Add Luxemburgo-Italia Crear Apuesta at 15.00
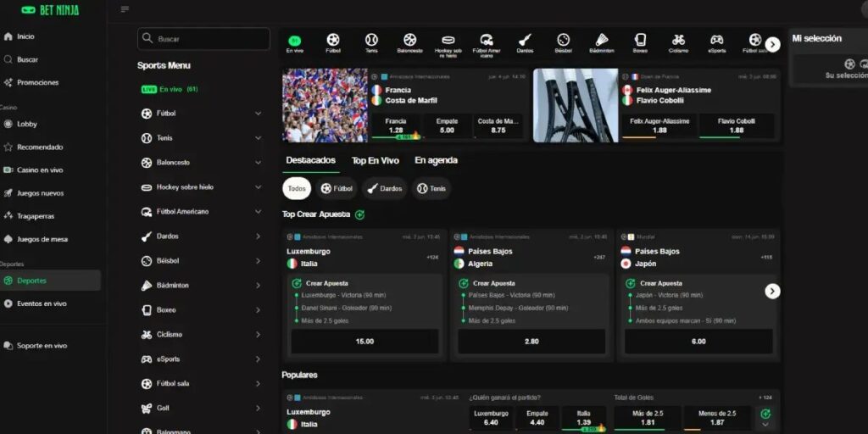868x434 pixels. coord(364,342)
